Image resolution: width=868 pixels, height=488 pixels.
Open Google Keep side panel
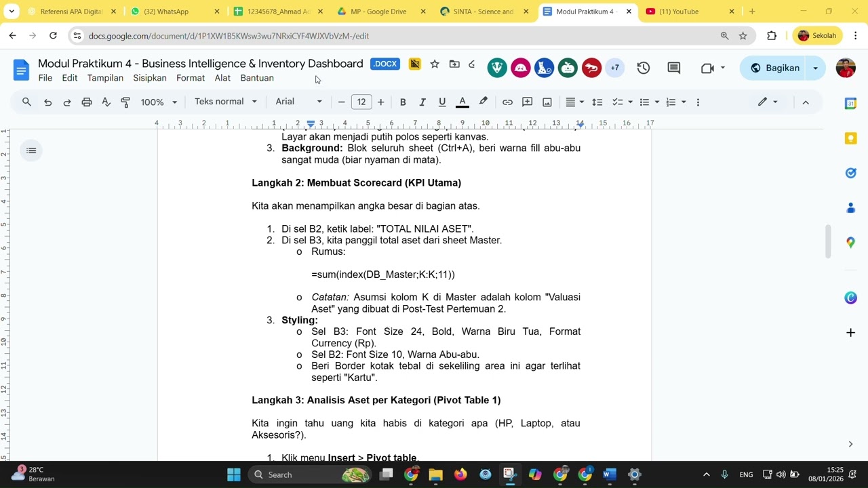[850, 138]
